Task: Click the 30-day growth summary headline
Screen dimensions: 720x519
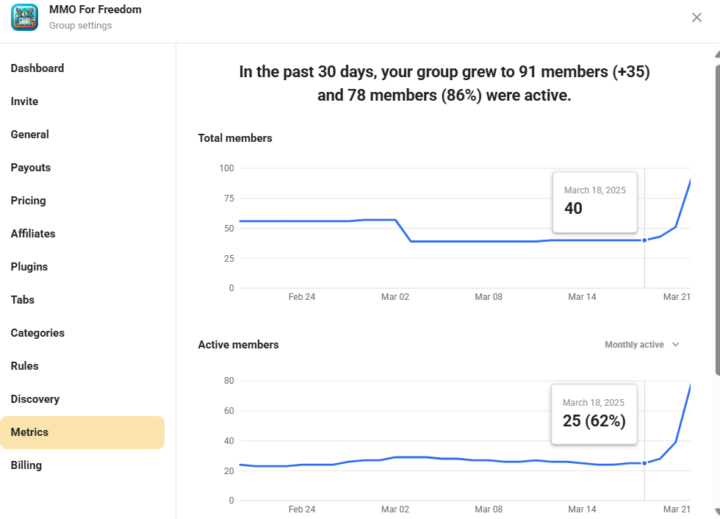Action: [x=444, y=83]
